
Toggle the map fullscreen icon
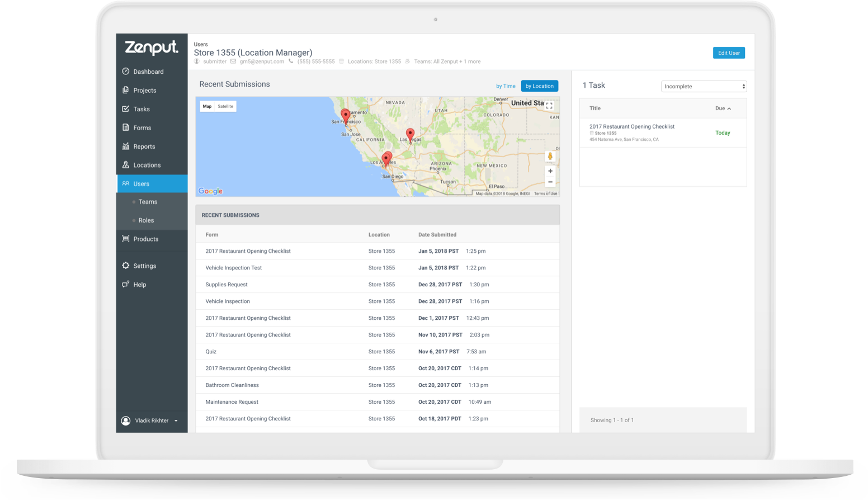click(549, 105)
